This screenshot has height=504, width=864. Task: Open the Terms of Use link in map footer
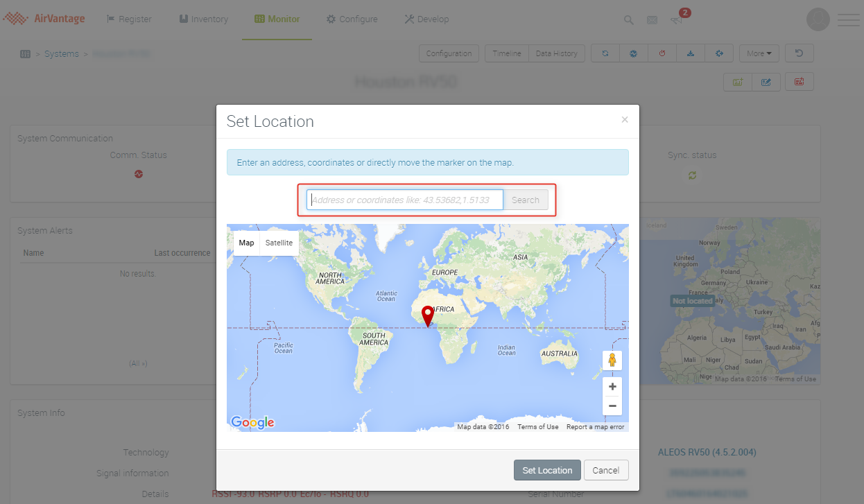[x=537, y=427]
